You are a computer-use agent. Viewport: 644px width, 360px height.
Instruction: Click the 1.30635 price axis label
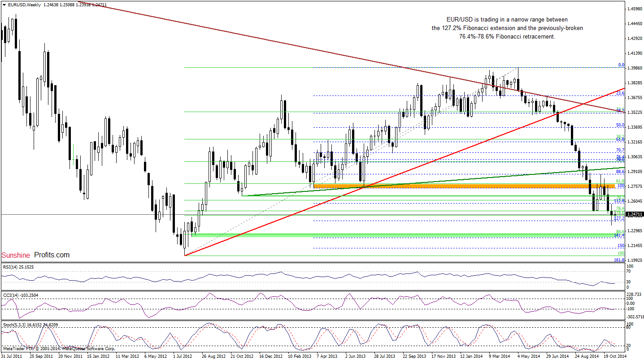pos(635,157)
